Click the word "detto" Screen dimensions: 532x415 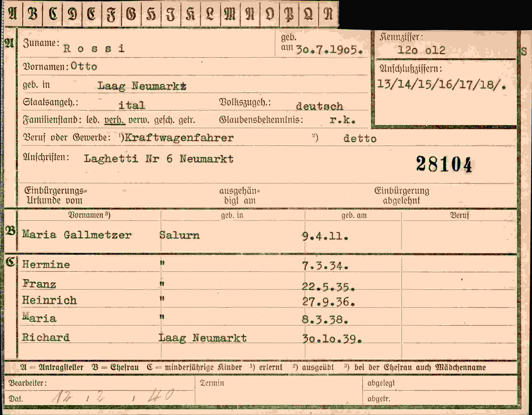tap(360, 138)
